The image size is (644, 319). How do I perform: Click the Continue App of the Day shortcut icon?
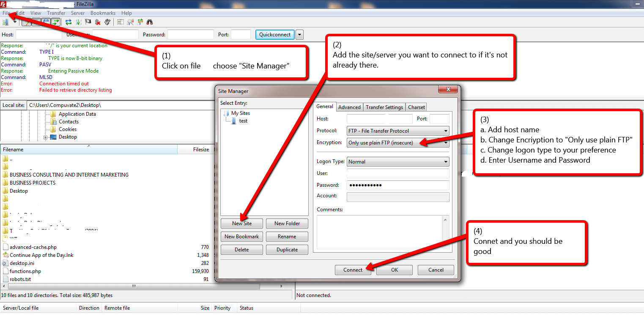(5, 255)
